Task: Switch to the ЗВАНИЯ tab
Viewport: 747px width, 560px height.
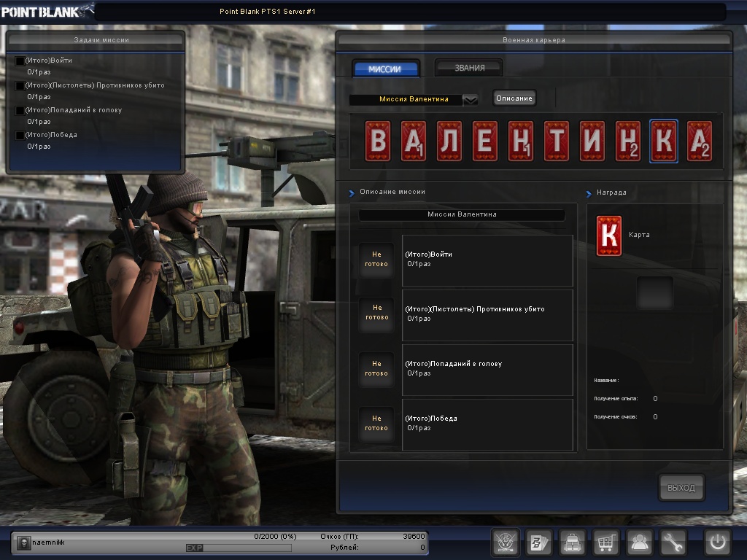Action: tap(469, 68)
